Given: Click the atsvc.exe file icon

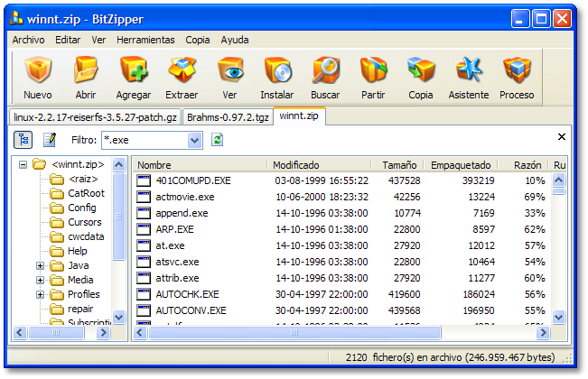Looking at the screenshot, I should coord(144,262).
